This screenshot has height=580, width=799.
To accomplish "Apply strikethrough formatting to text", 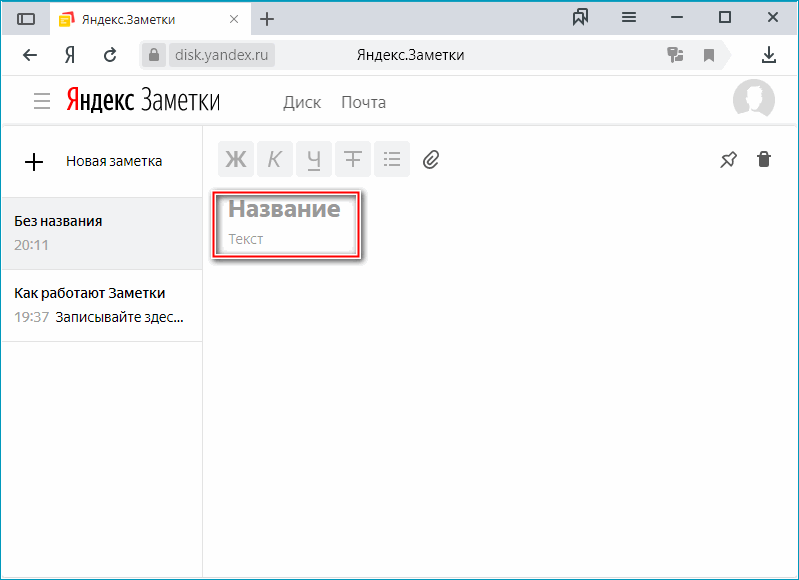I will pos(353,159).
